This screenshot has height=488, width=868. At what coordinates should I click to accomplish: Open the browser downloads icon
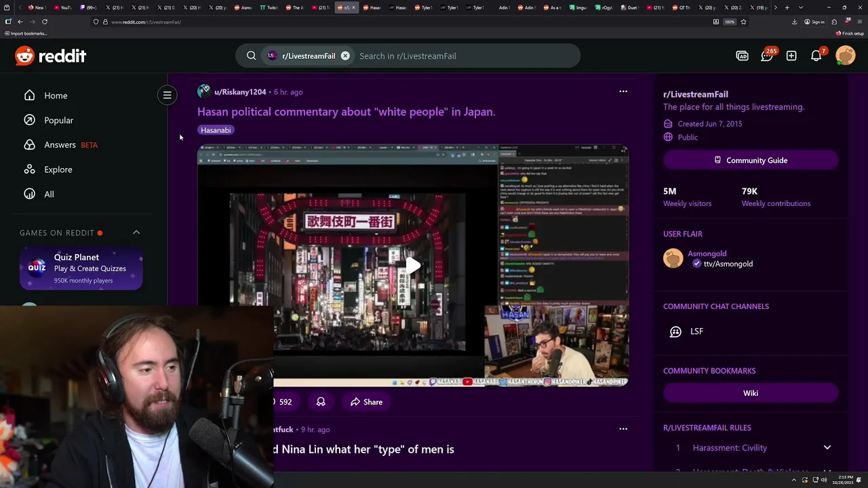(794, 22)
